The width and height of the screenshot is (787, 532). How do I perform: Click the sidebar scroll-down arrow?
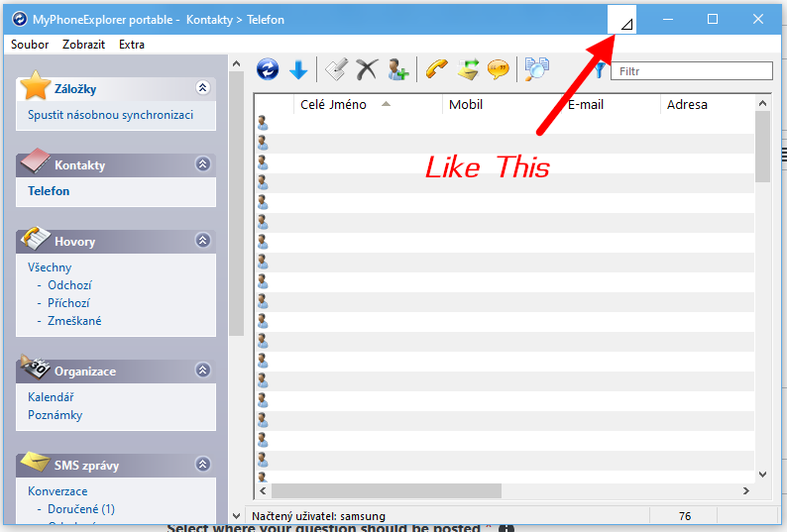tap(237, 515)
